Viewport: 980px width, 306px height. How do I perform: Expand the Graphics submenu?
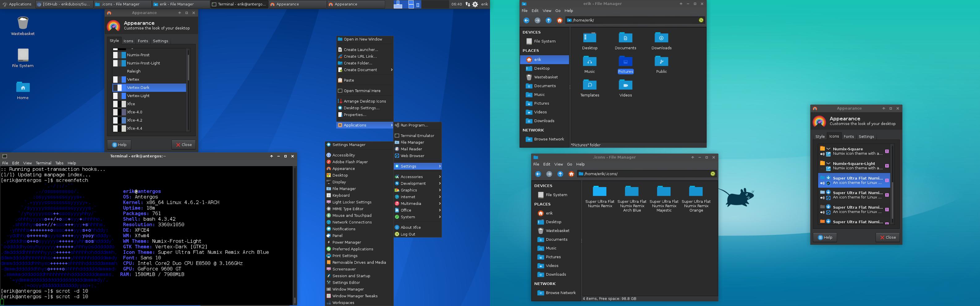point(418,190)
